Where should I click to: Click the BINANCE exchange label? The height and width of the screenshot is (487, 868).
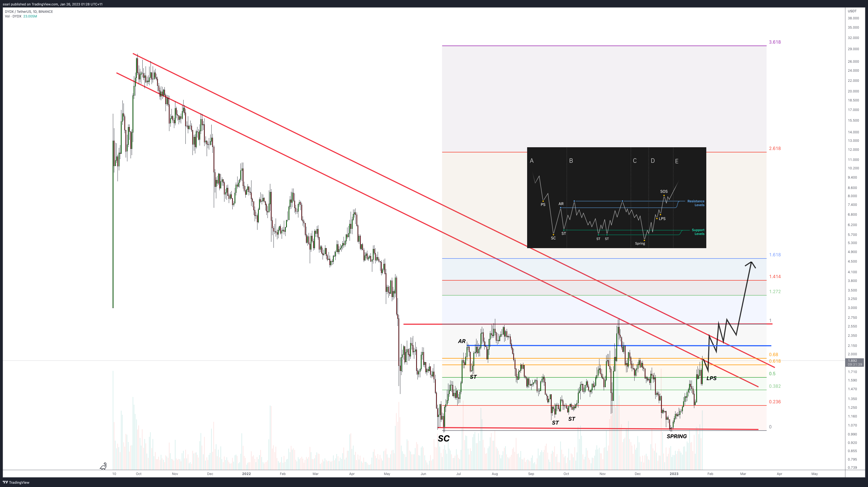(47, 11)
